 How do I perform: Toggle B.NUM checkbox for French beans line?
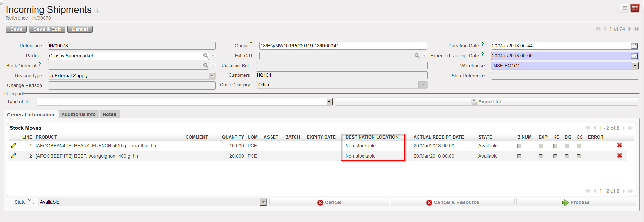click(519, 146)
